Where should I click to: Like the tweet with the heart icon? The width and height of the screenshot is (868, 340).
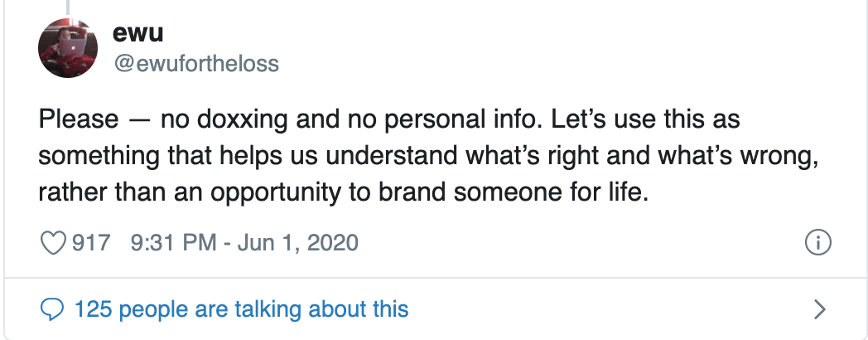coord(53,243)
